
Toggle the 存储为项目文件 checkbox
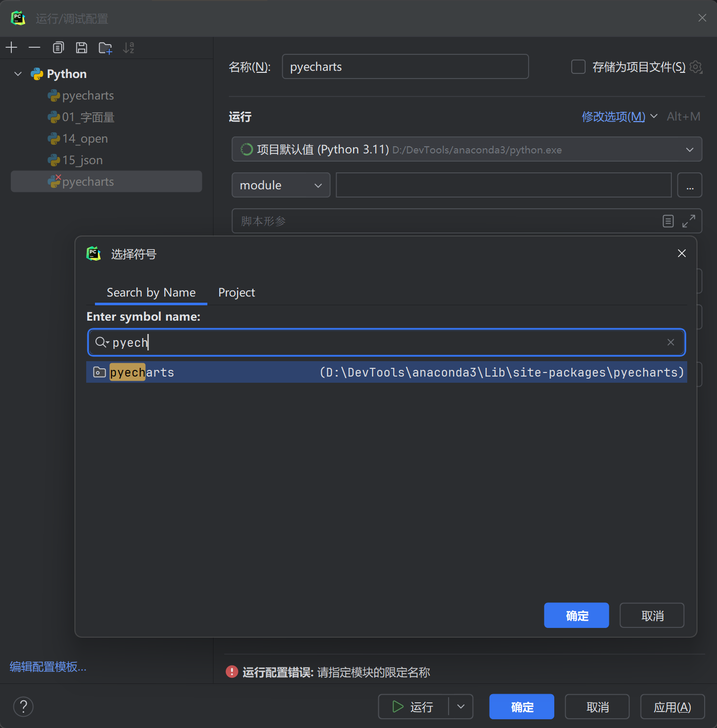coord(578,67)
